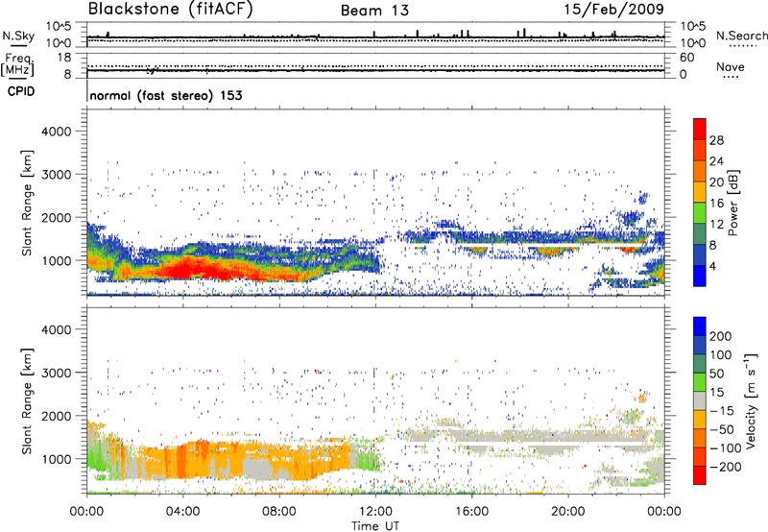Click the "Time UT" axis title
Viewport: 768px width, 532px height.
375,525
